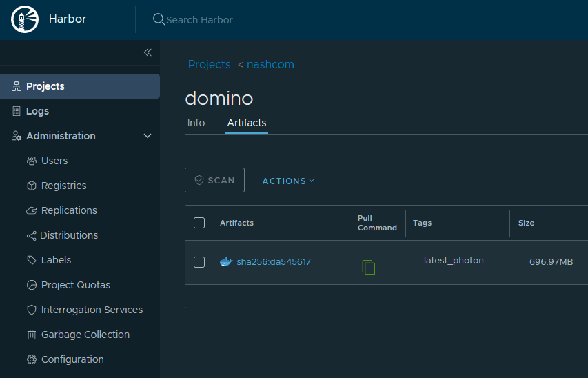The width and height of the screenshot is (588, 378).
Task: Check the sha256:da545617 artifact row
Action: point(199,262)
